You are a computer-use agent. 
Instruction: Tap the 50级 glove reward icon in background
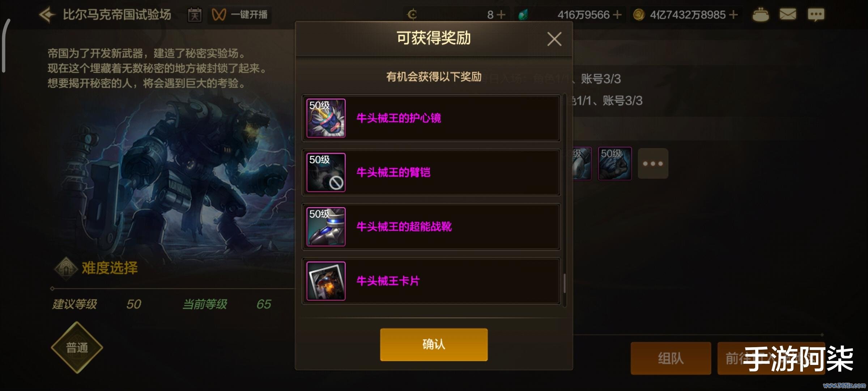click(615, 163)
